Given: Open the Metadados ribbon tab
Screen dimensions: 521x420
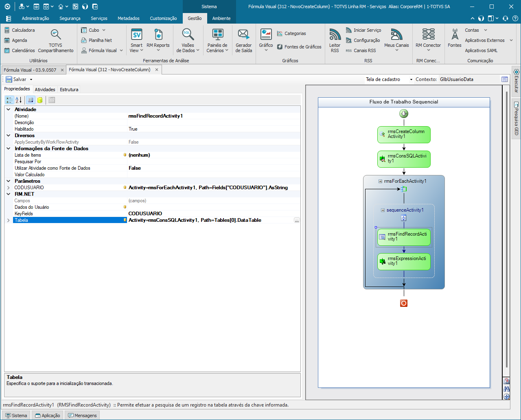Looking at the screenshot, I should 129,18.
